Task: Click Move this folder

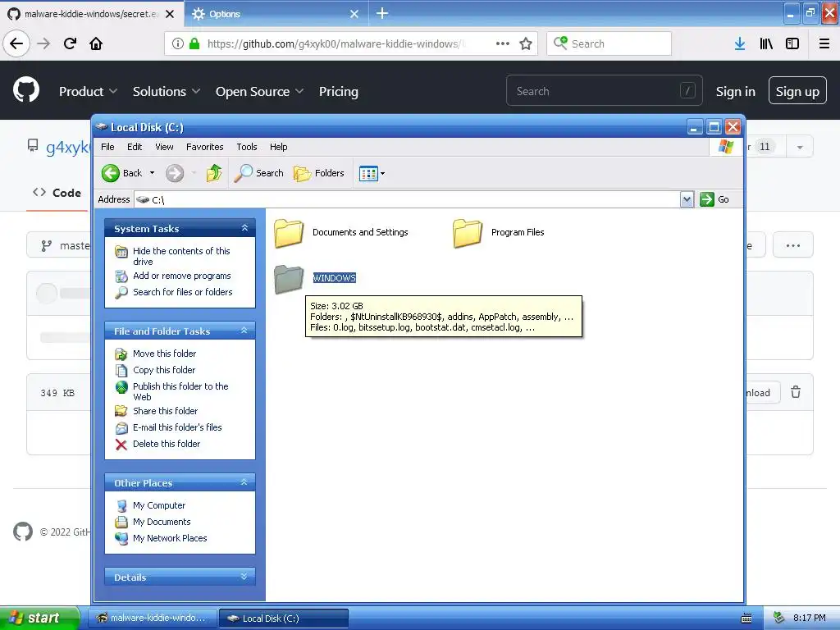Action: tap(164, 354)
